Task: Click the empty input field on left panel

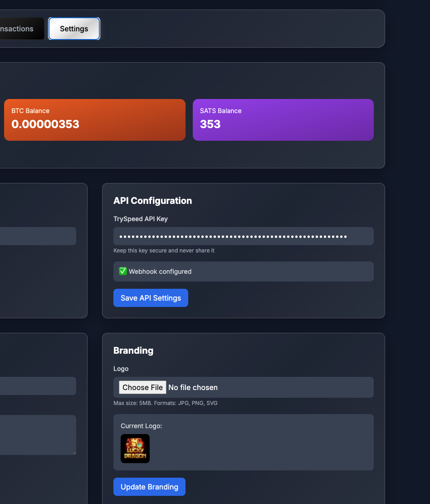Action: tap(36, 236)
